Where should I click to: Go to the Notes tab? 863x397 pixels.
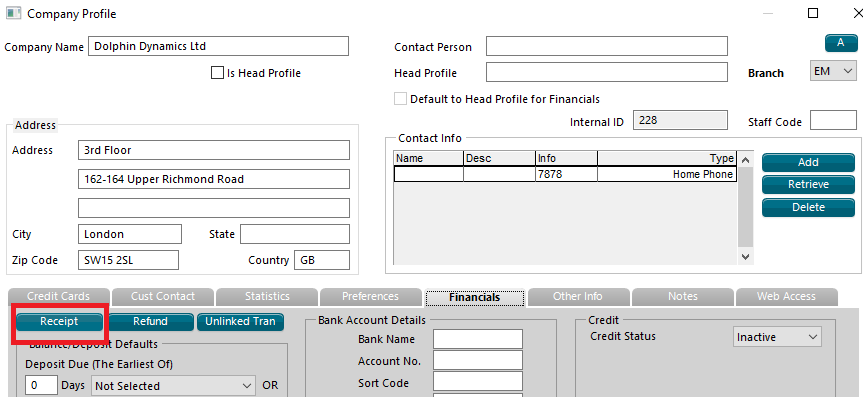click(682, 297)
